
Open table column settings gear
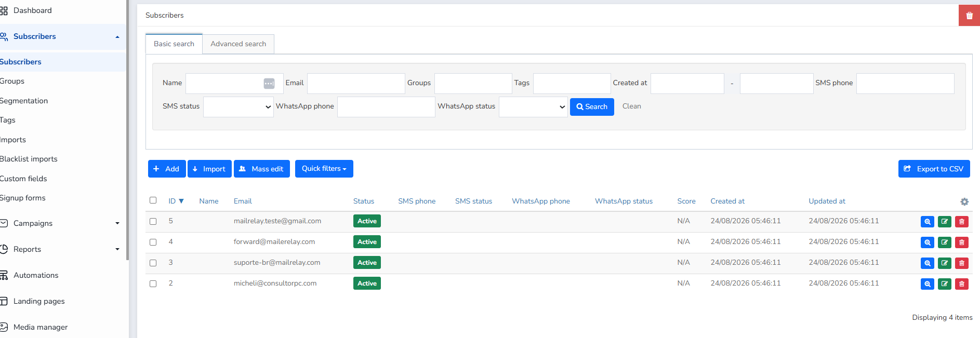tap(964, 201)
